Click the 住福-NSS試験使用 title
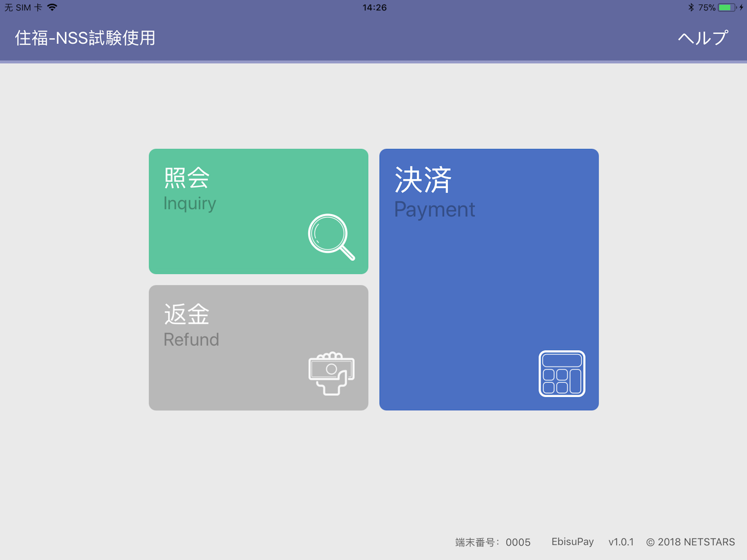The width and height of the screenshot is (747, 560). point(85,38)
